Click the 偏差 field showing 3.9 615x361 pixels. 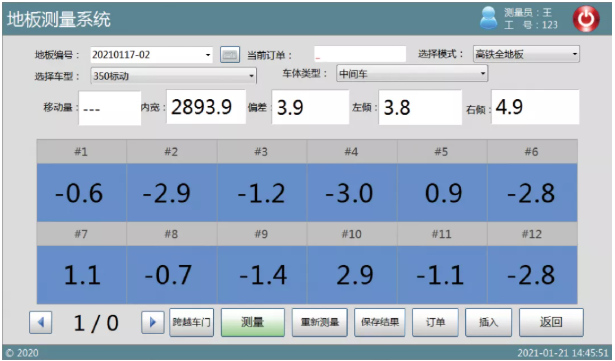tap(310, 107)
